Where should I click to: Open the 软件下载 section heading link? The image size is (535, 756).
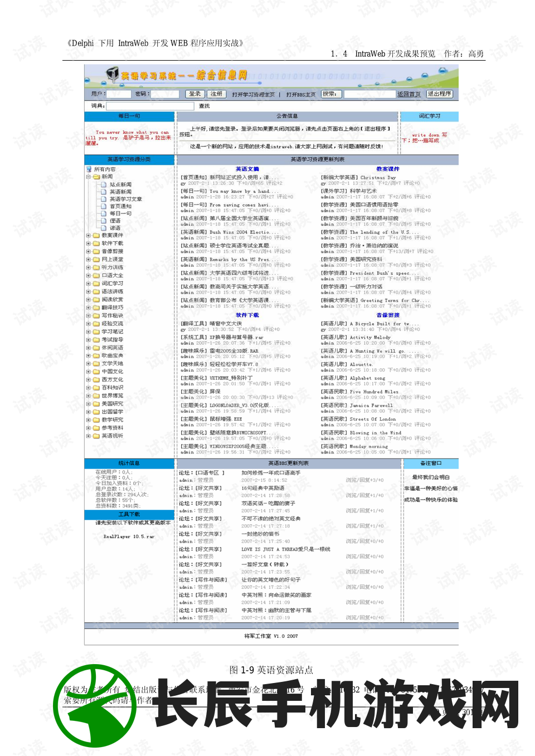pyautogui.click(x=247, y=315)
